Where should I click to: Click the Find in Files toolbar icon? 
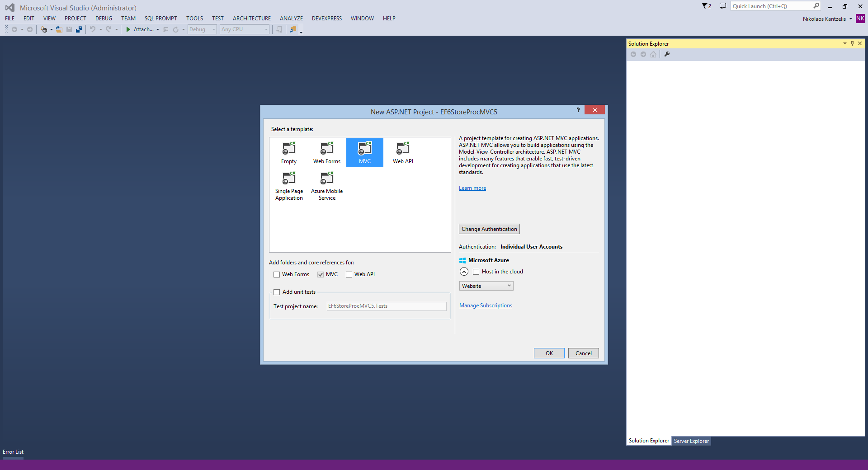click(x=293, y=29)
